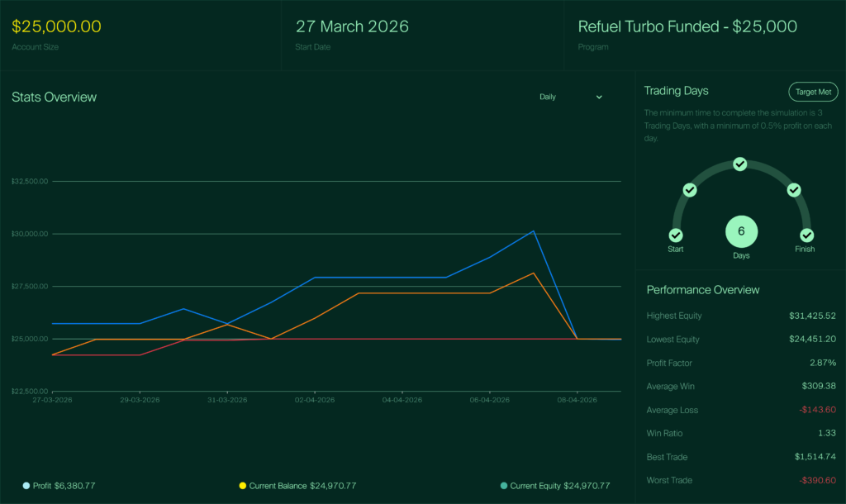Click the yellow Current Balance legend dot
The image size is (846, 504).
(x=243, y=486)
